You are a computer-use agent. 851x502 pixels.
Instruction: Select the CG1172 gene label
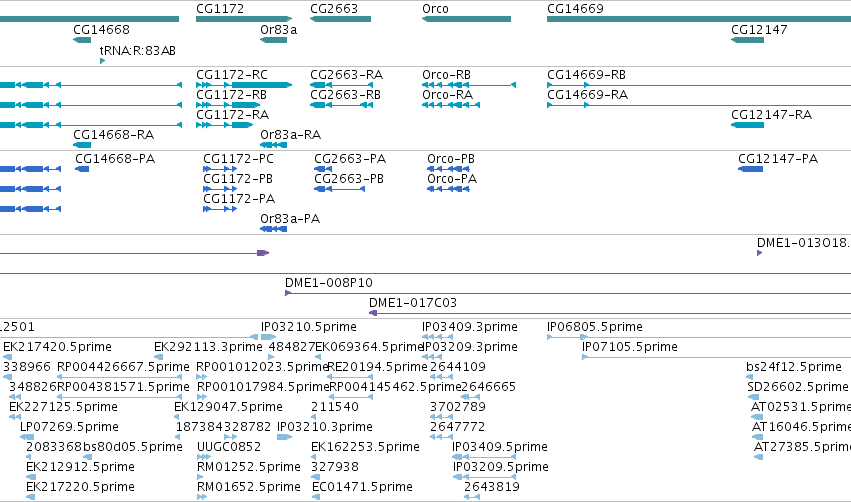pos(220,9)
